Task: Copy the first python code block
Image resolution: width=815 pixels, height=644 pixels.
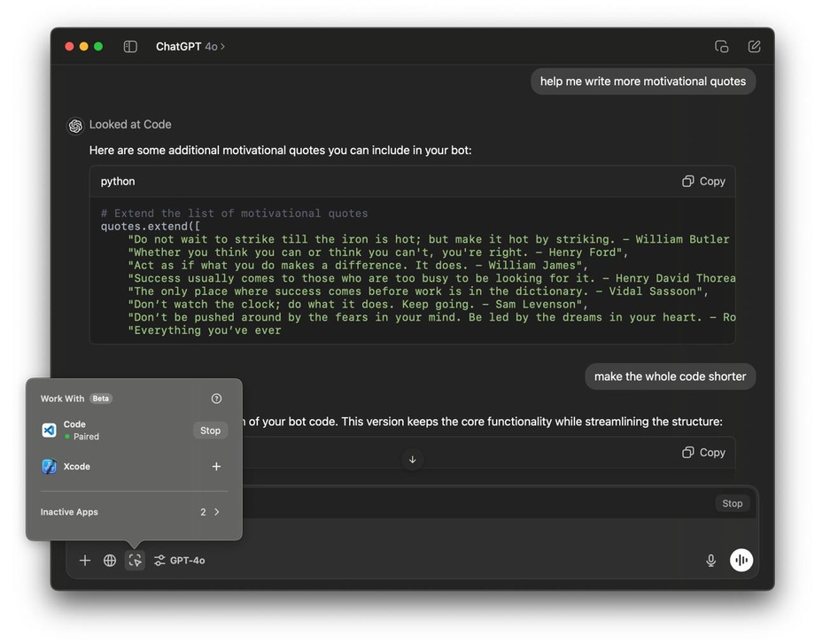Action: pyautogui.click(x=703, y=182)
